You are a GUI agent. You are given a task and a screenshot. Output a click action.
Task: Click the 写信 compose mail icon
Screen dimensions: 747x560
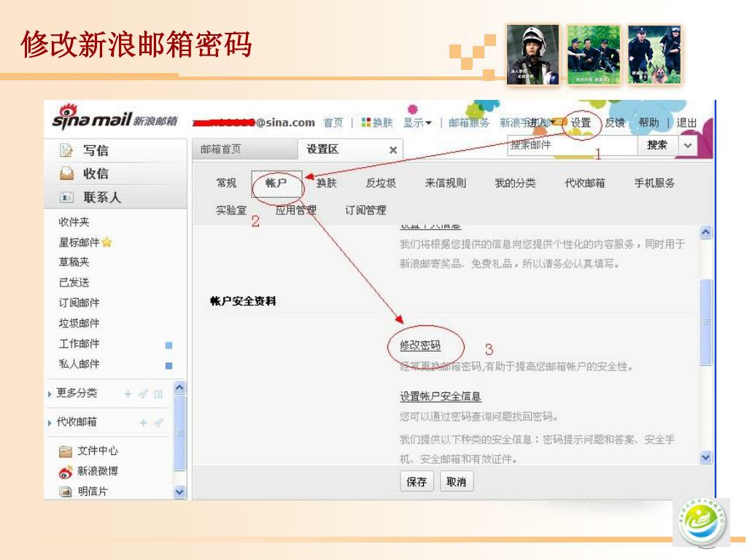(66, 150)
